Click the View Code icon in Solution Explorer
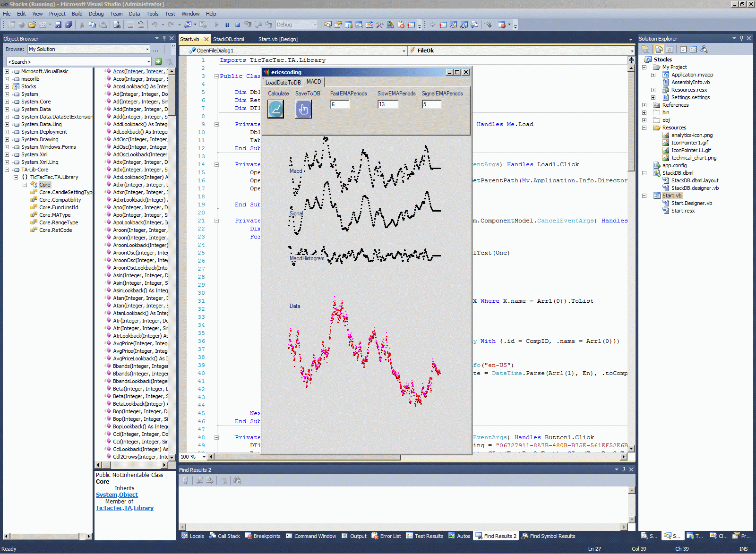 click(x=683, y=49)
